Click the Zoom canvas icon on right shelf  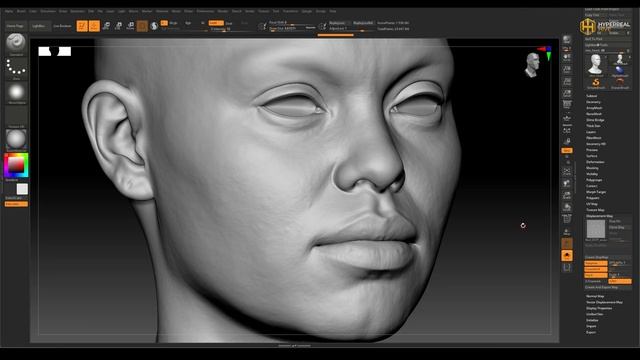click(567, 69)
